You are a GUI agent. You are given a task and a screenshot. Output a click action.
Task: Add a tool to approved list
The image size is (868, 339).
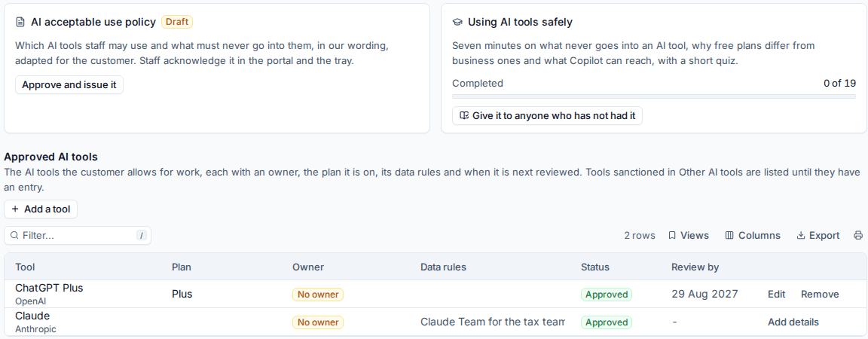41,209
